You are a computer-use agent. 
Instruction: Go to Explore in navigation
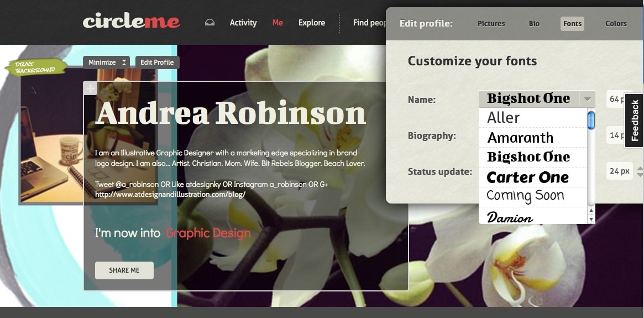tap(312, 23)
